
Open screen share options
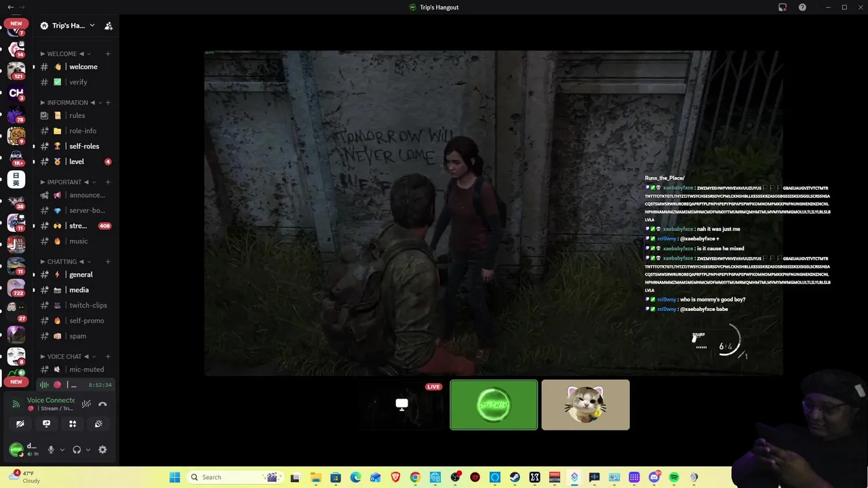click(x=46, y=424)
